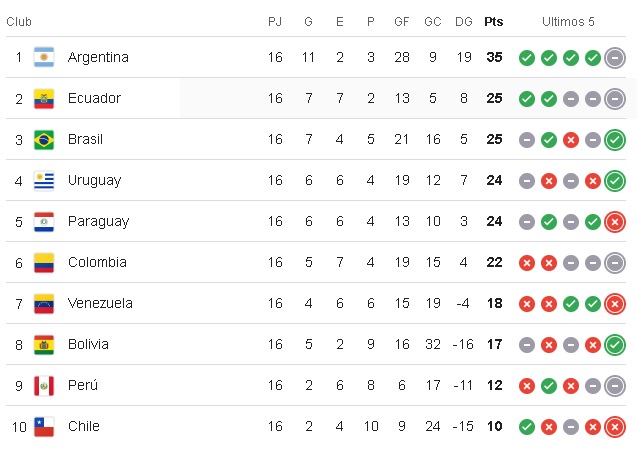The height and width of the screenshot is (457, 637).
Task: Click Brasil's latest match win icon
Action: (615, 140)
